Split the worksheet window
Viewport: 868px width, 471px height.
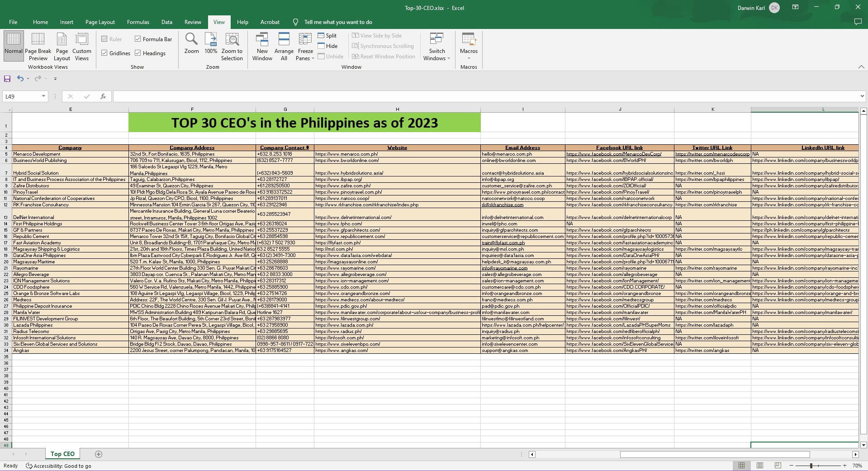pyautogui.click(x=327, y=36)
